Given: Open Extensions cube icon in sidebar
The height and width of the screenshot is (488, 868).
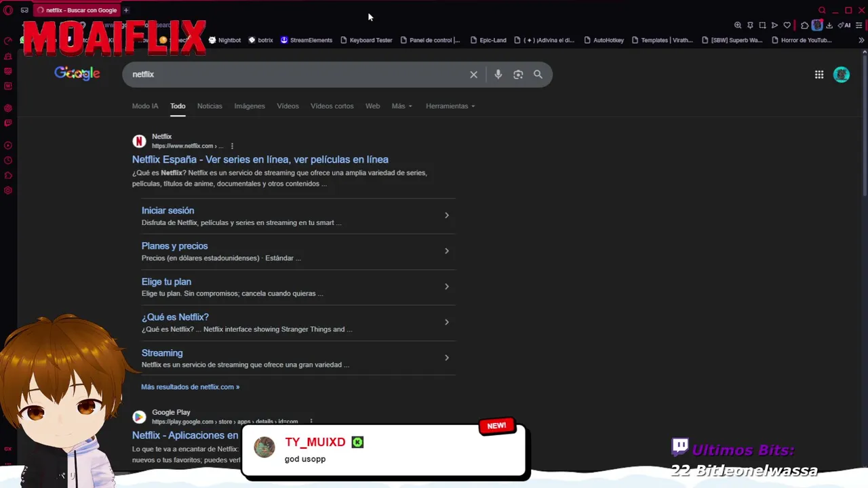Looking at the screenshot, I should (8, 176).
